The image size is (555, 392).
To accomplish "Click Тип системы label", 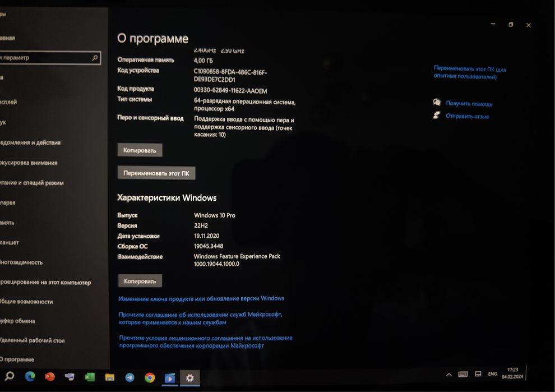I will pyautogui.click(x=135, y=99).
